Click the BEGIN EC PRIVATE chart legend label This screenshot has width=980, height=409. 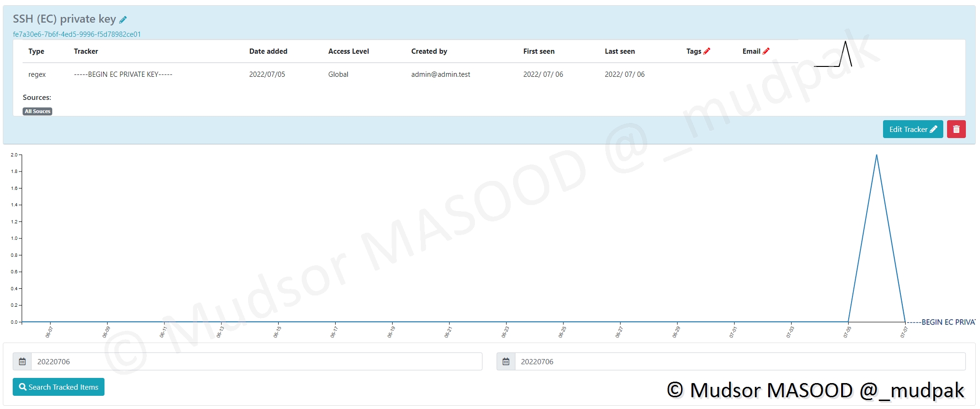947,322
